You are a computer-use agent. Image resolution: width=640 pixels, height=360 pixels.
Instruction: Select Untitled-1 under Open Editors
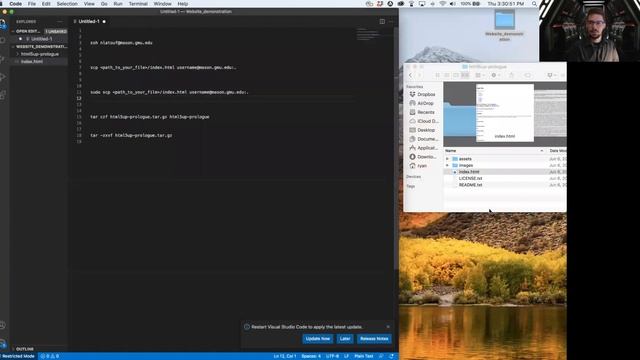39,39
